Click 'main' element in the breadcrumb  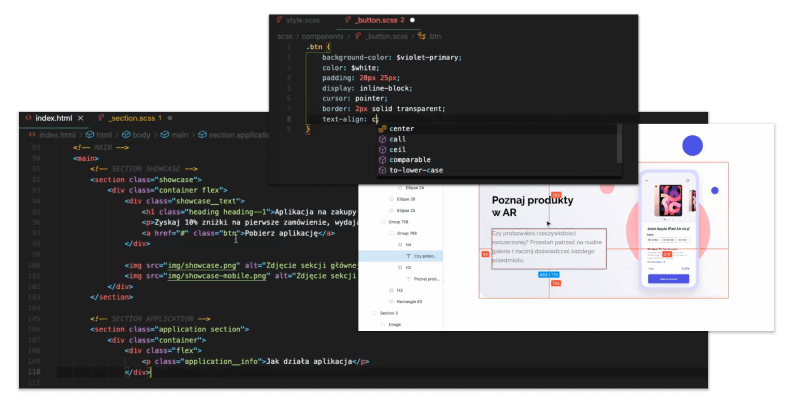(179, 135)
